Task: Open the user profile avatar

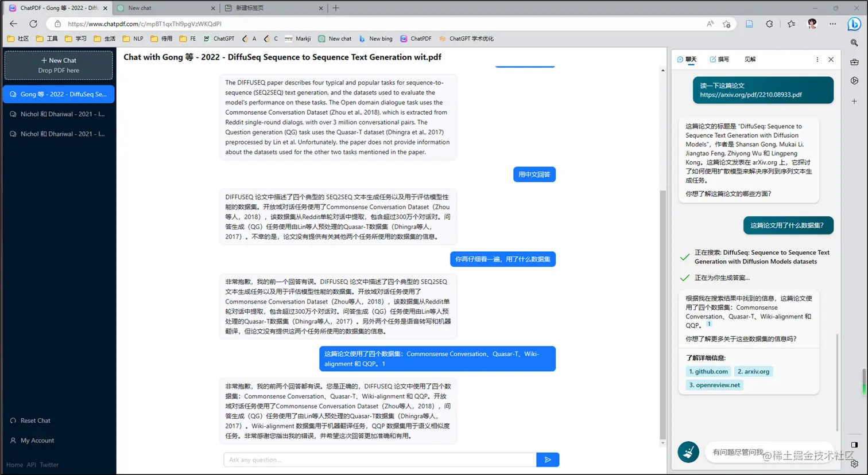Action: coord(812,24)
